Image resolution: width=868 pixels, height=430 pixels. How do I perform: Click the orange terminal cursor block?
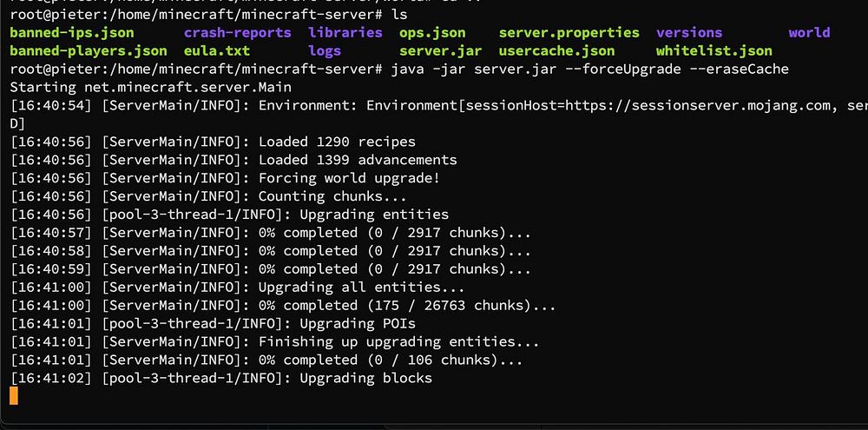[14, 395]
